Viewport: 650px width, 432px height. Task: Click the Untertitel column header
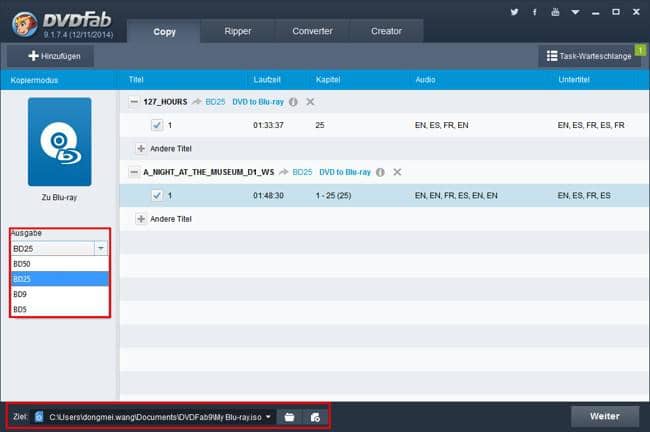[x=574, y=80]
